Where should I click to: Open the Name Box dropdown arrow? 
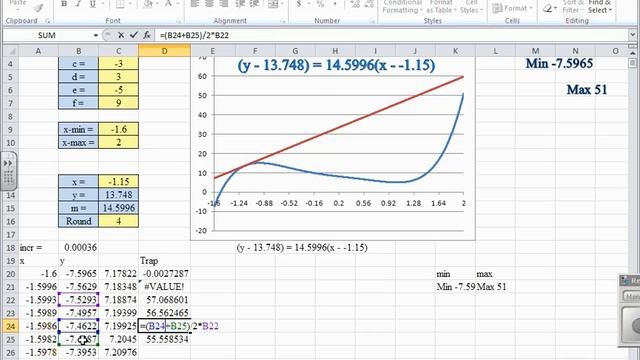(96, 36)
